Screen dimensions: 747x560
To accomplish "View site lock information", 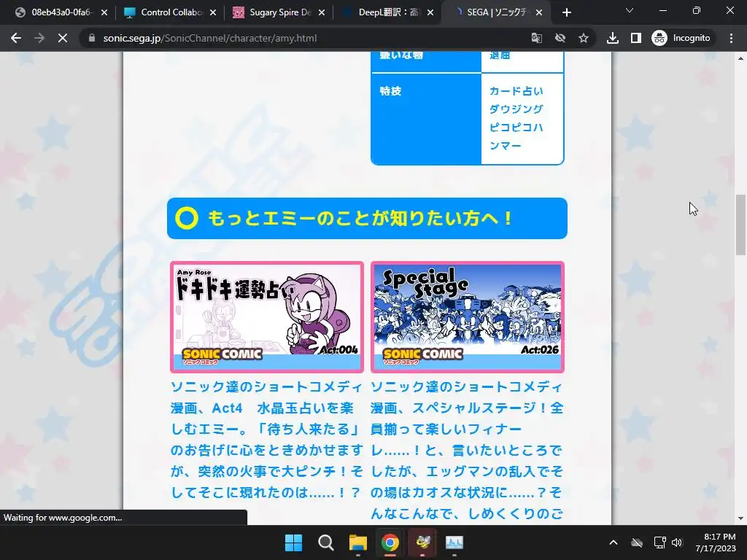I will point(92,38).
